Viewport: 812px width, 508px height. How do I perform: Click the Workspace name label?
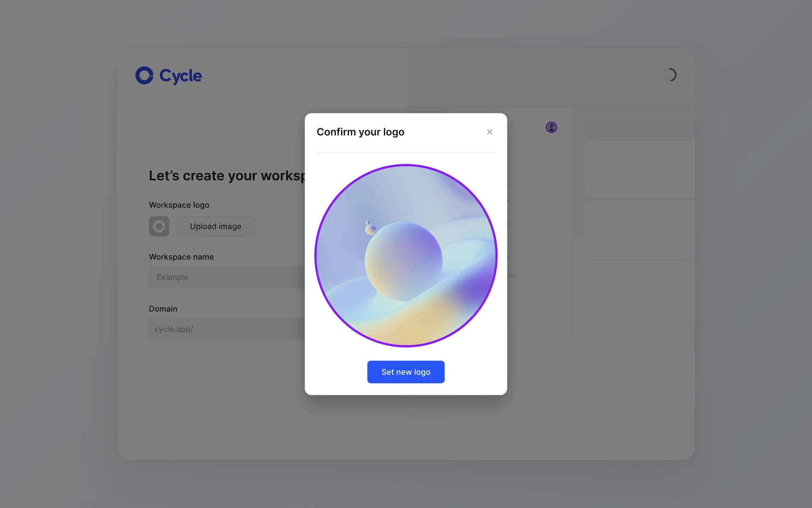tap(181, 257)
